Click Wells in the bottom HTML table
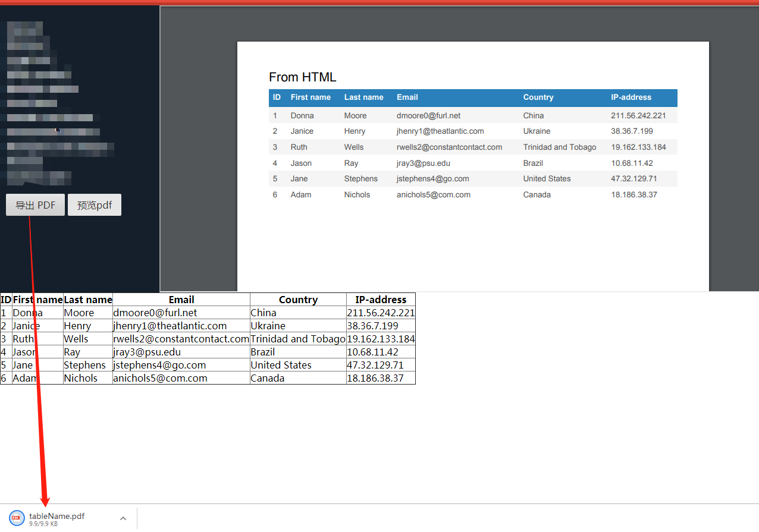This screenshot has height=532, width=759. coord(76,339)
